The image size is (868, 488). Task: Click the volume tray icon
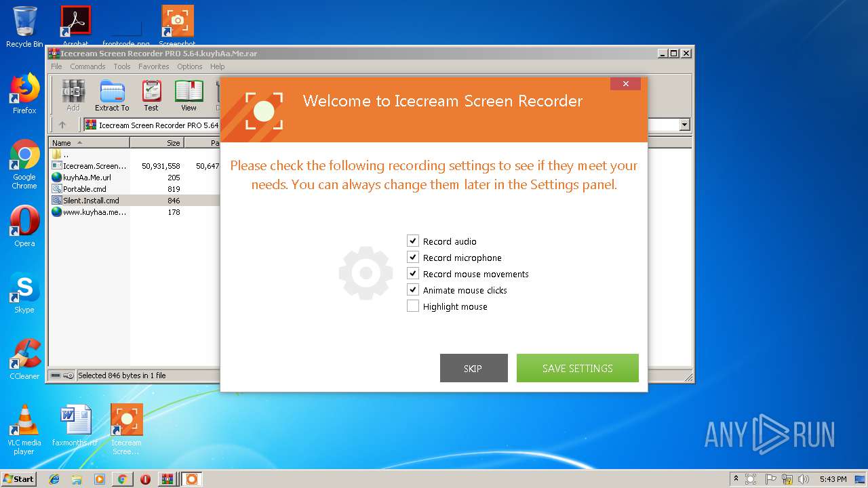(x=804, y=479)
